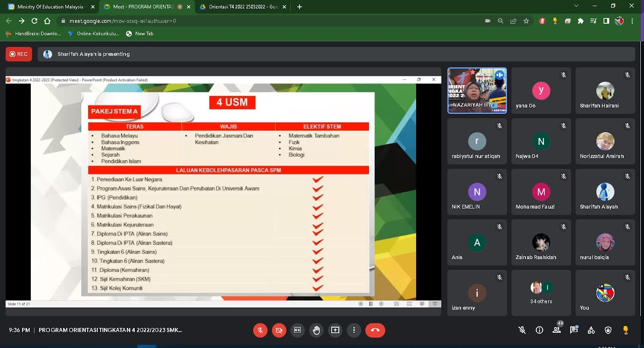Click the zoom magnifier icon in address bar
644x348 pixels.
tap(501, 21)
